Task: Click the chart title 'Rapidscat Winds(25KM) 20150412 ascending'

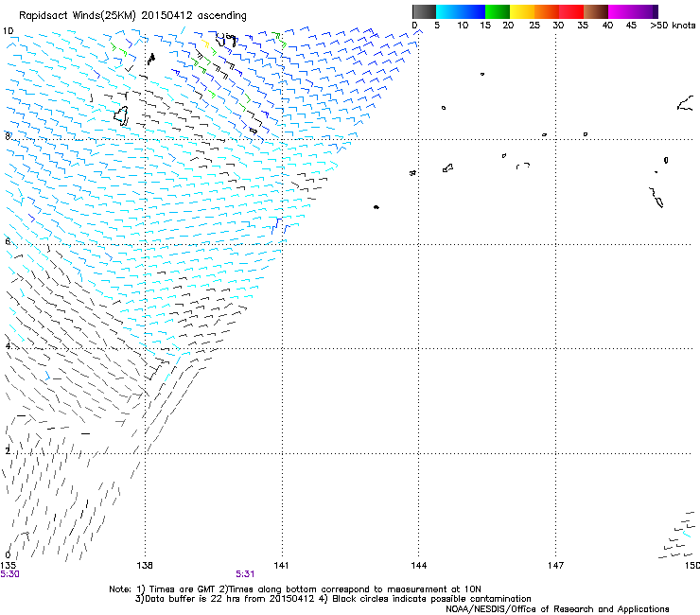Action: click(x=132, y=16)
